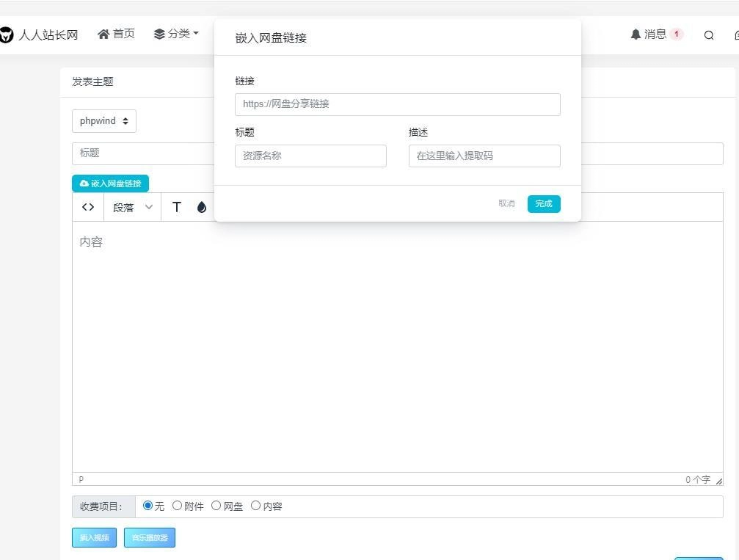Open the text color tool (T icon)
Viewport: 739px width, 560px height.
point(177,207)
